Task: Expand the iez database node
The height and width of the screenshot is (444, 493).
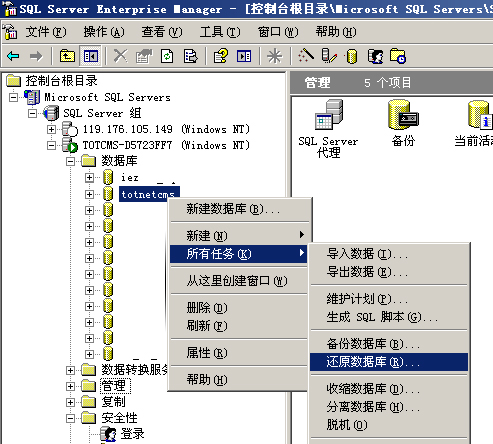Action: click(x=89, y=177)
